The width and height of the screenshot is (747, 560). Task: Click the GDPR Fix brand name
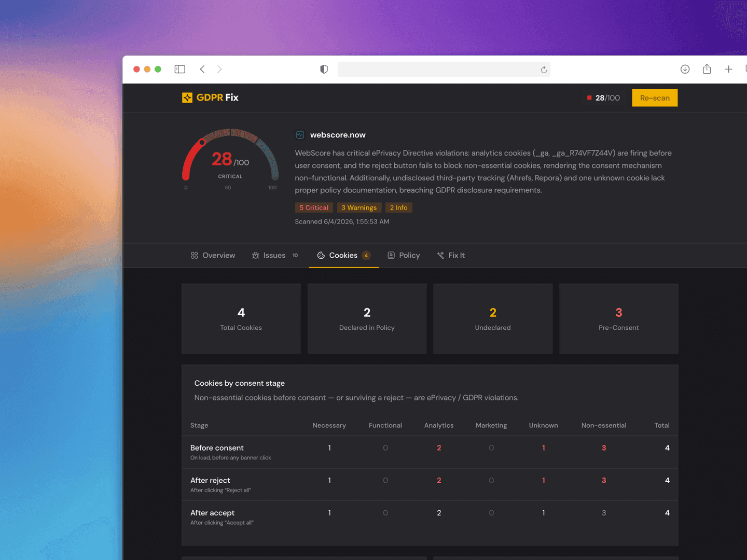click(x=217, y=97)
